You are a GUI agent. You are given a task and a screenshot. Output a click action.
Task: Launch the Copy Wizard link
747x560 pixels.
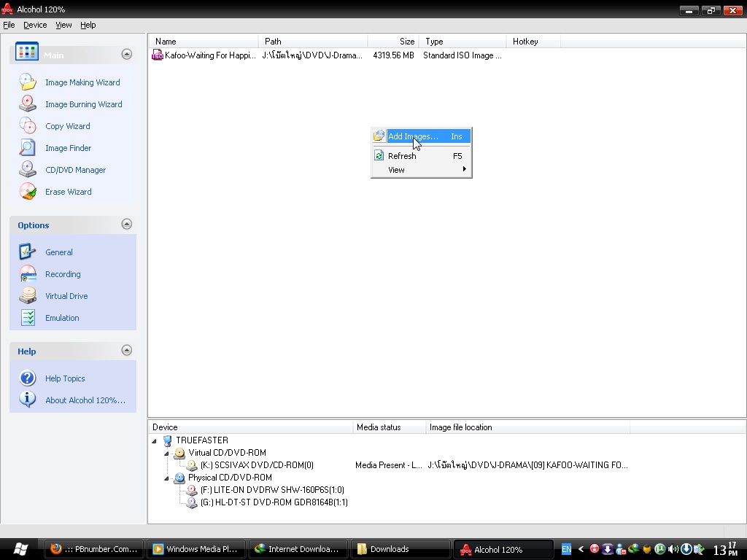click(68, 126)
